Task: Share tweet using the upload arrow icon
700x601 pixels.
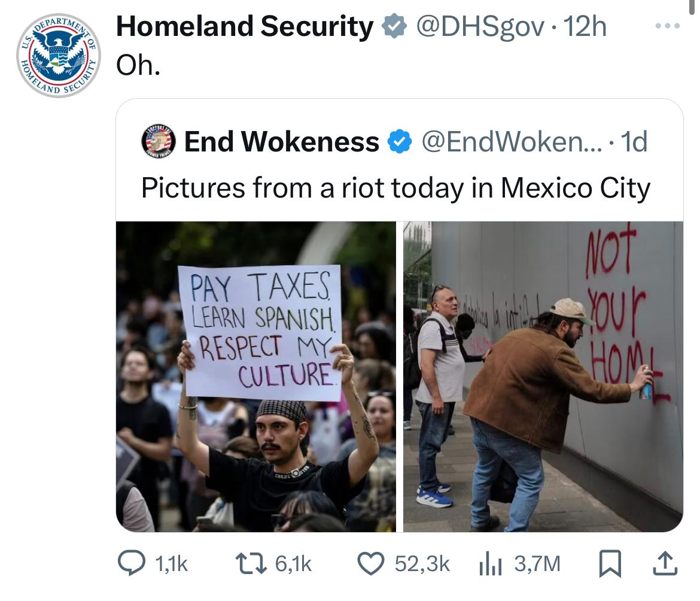Action: [665, 563]
